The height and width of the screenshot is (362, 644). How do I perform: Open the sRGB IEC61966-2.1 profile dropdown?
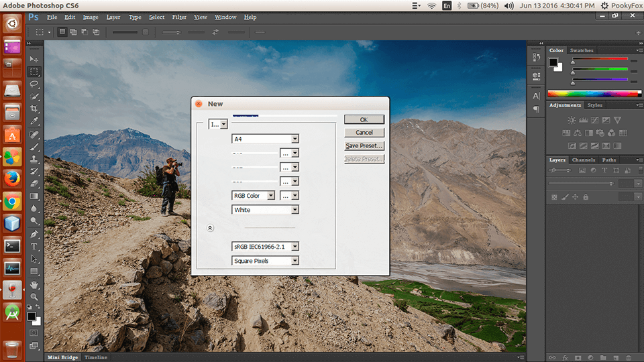point(265,247)
